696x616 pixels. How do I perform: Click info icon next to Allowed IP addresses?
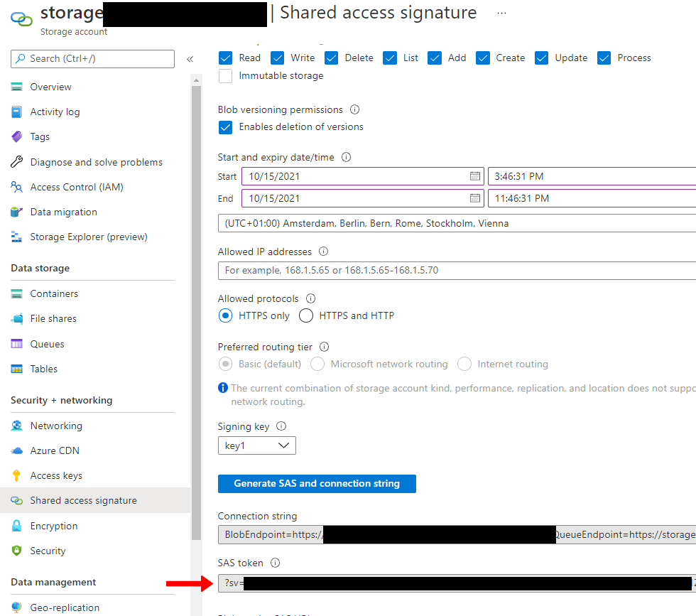coord(324,252)
